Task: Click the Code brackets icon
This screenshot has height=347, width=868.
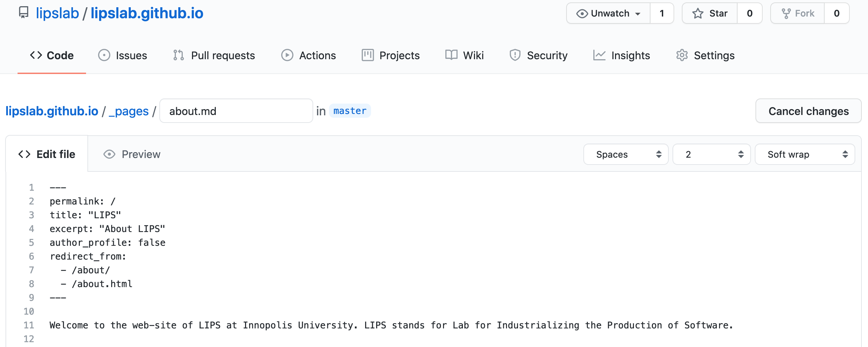Action: pyautogui.click(x=36, y=55)
